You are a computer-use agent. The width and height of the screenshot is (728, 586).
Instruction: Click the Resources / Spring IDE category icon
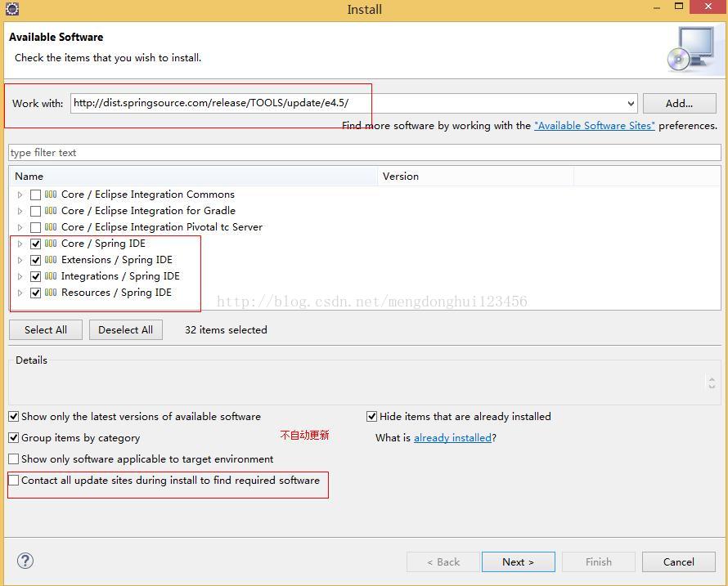(51, 293)
